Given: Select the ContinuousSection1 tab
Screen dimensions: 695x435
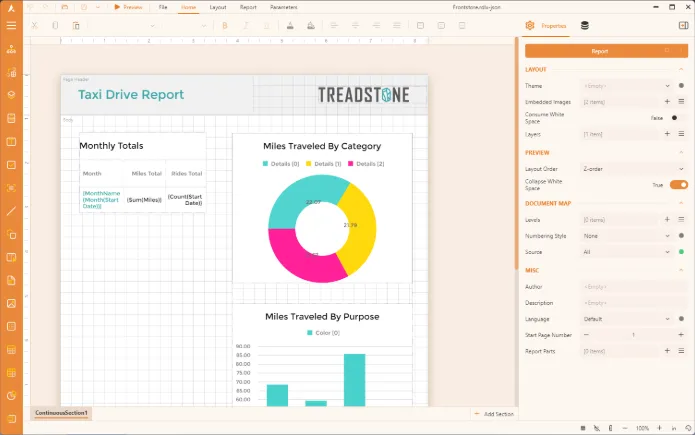Looking at the screenshot, I should point(61,413).
